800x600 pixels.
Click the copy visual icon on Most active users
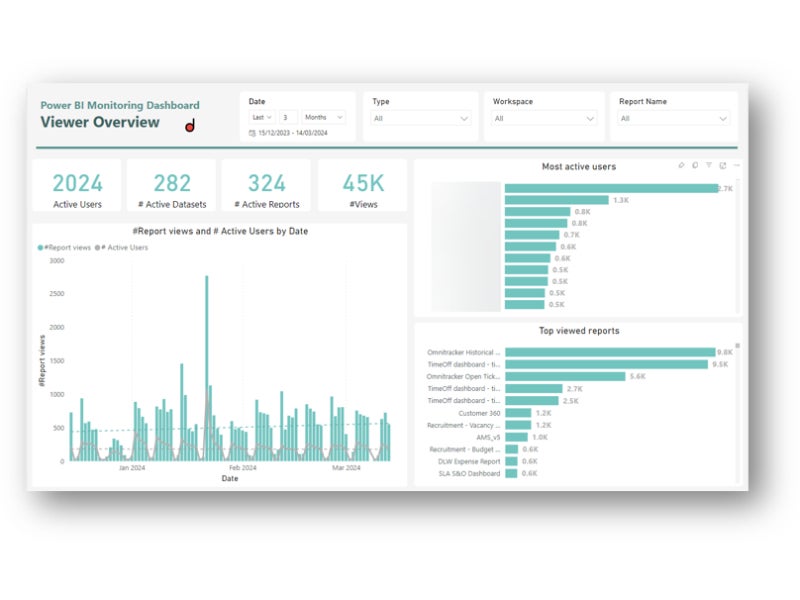click(695, 165)
